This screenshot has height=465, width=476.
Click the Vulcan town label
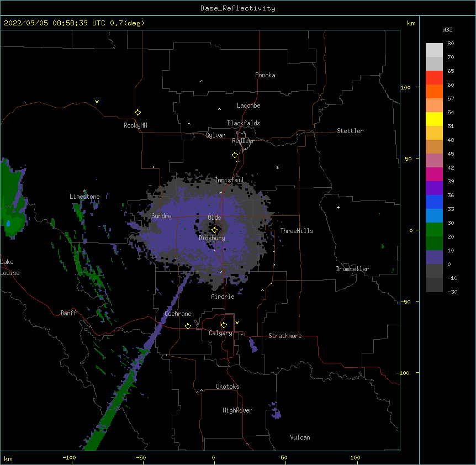tap(300, 437)
